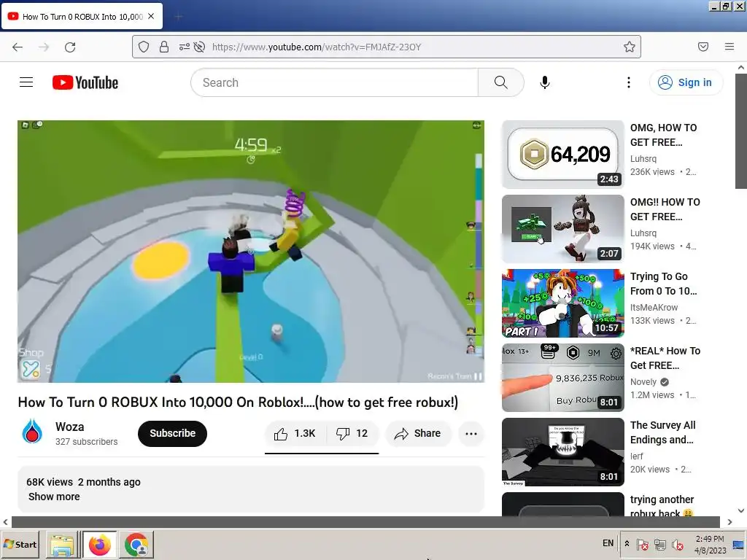Open Woza channel avatar

(32, 432)
